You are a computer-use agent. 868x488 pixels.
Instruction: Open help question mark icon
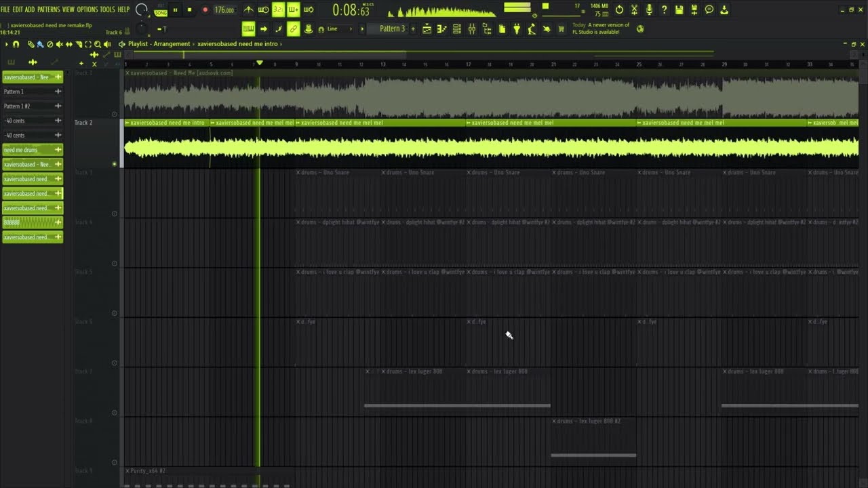[x=664, y=9]
